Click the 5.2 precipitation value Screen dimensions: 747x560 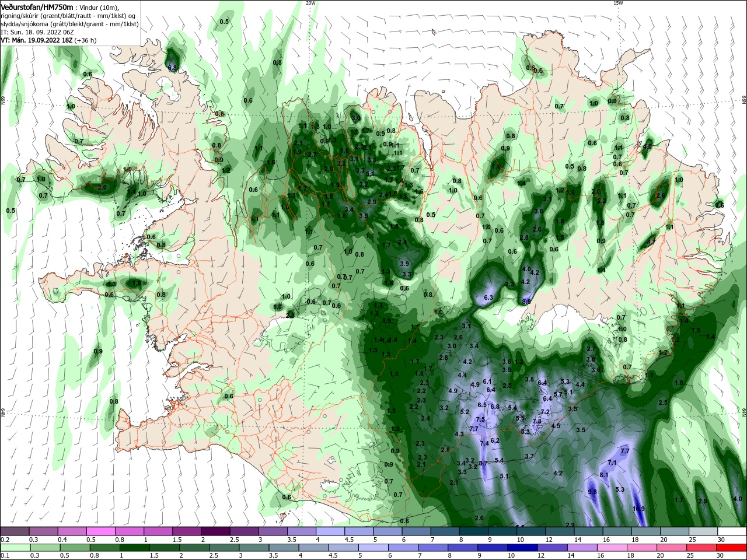465,412
